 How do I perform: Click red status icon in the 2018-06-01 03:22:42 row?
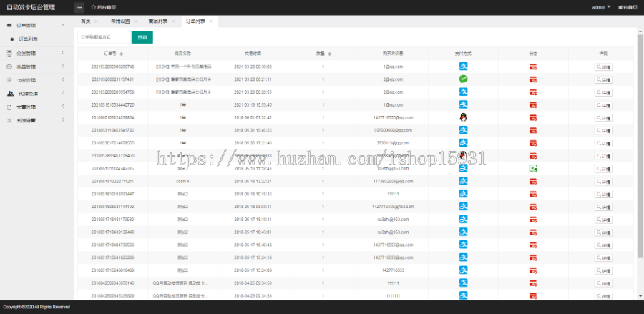(x=534, y=118)
